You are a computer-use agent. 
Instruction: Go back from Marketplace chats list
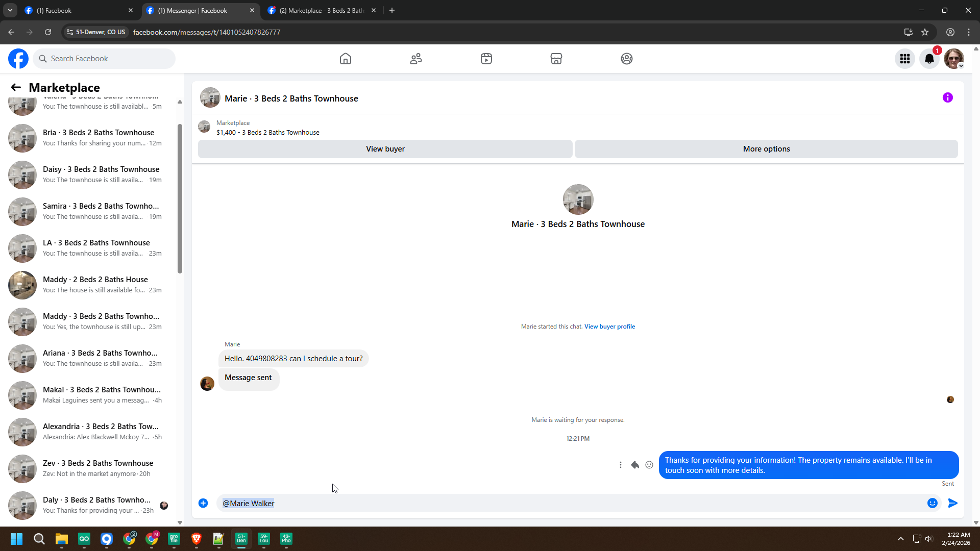pos(16,88)
